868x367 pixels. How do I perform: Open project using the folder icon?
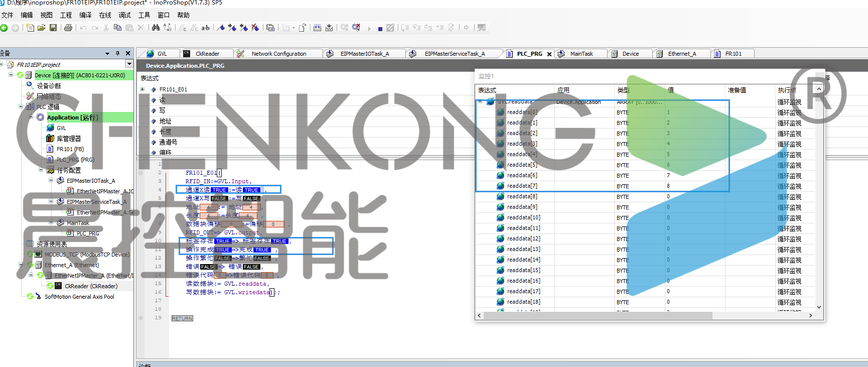[x=42, y=28]
